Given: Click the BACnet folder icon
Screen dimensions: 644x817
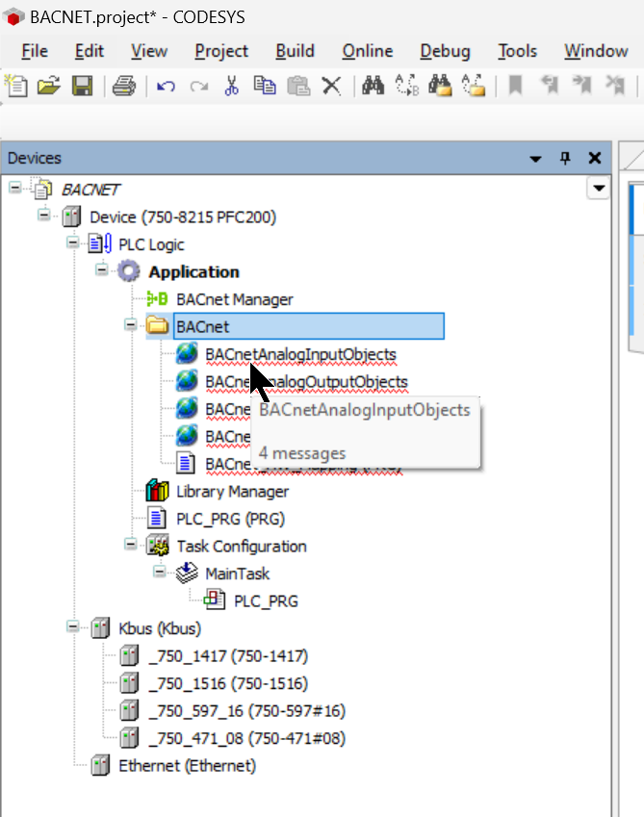Looking at the screenshot, I should [157, 325].
